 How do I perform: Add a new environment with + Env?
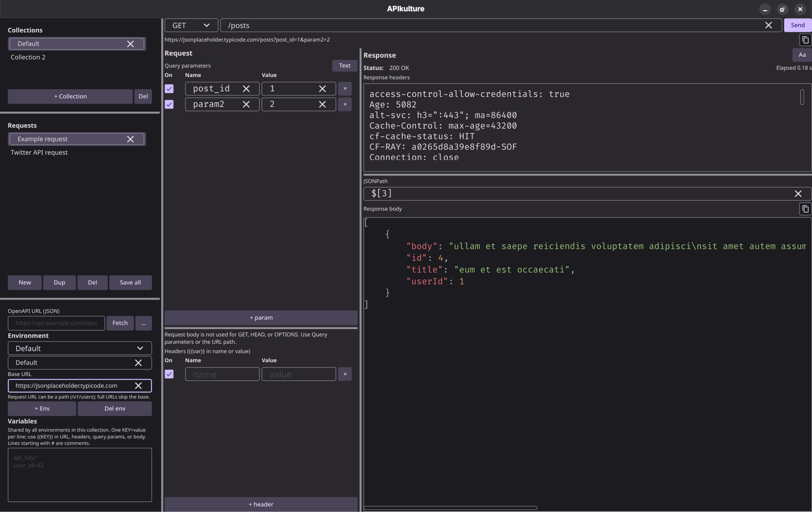[x=42, y=408]
